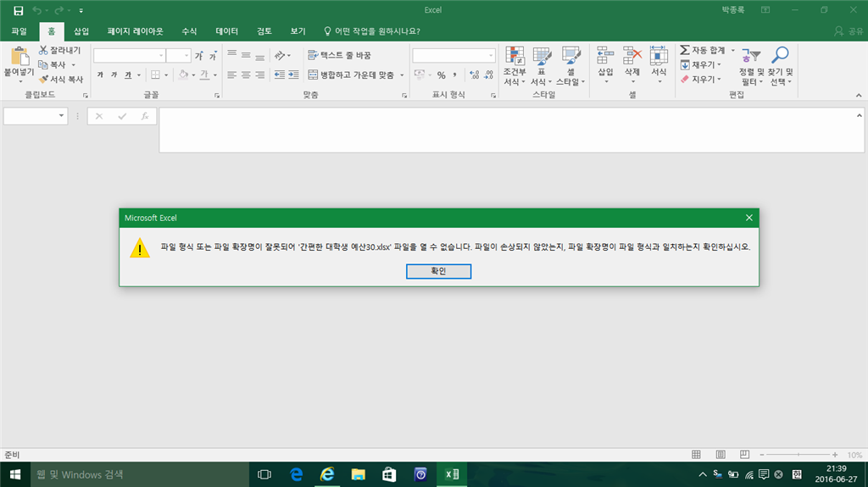Click the borders icon
The height and width of the screenshot is (487, 868).
click(x=156, y=75)
